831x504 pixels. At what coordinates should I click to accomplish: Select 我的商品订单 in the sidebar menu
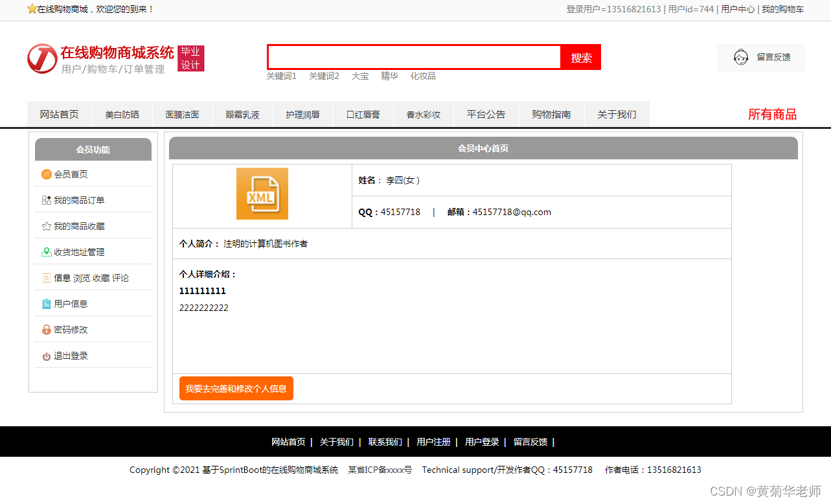coord(79,200)
